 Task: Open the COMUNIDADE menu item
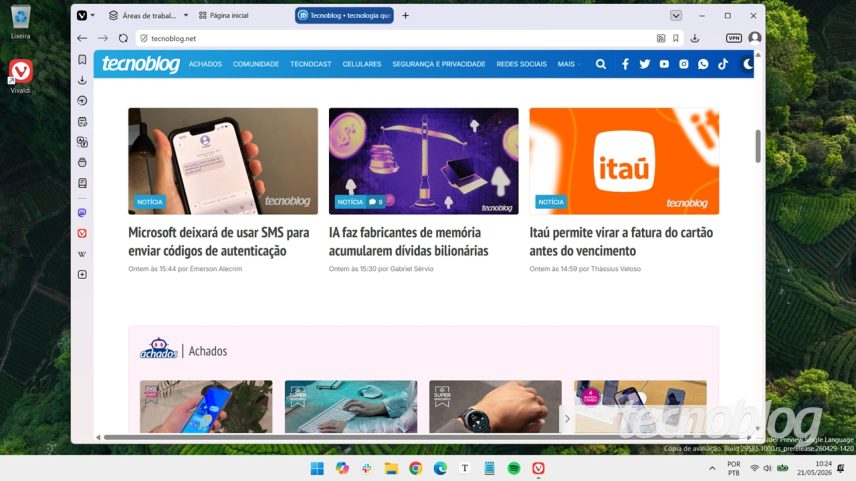(255, 64)
